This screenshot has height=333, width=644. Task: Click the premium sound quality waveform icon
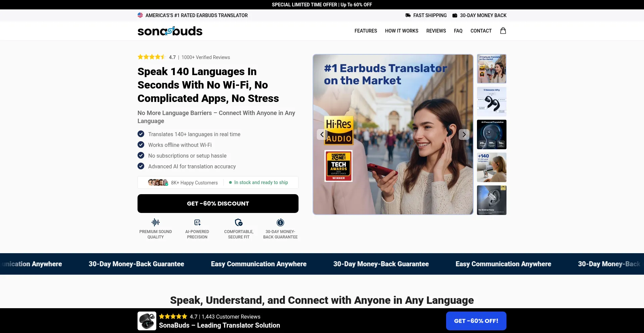pyautogui.click(x=156, y=222)
